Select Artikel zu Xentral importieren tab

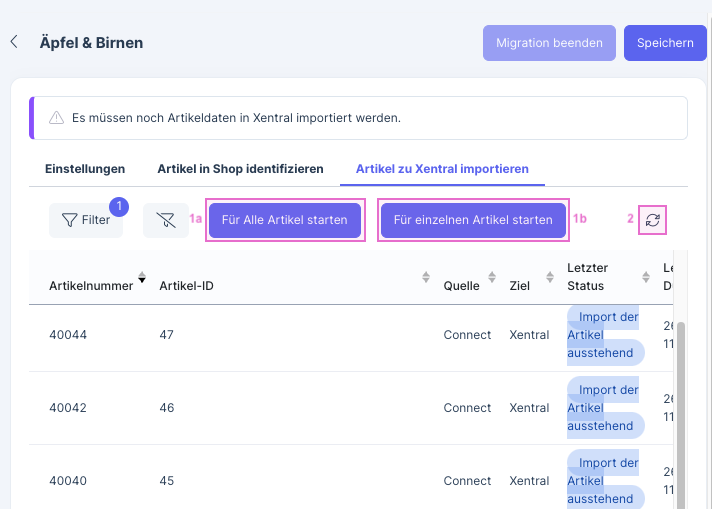point(442,169)
